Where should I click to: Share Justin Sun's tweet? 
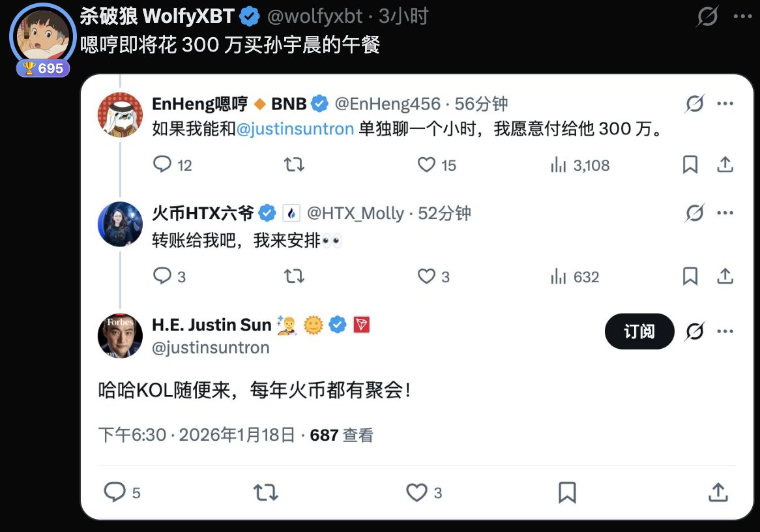pos(718,492)
